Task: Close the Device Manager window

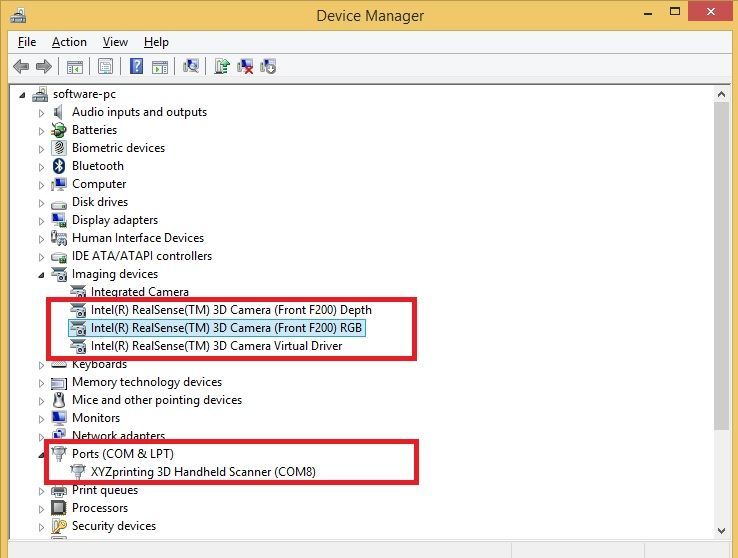Action: [x=711, y=11]
